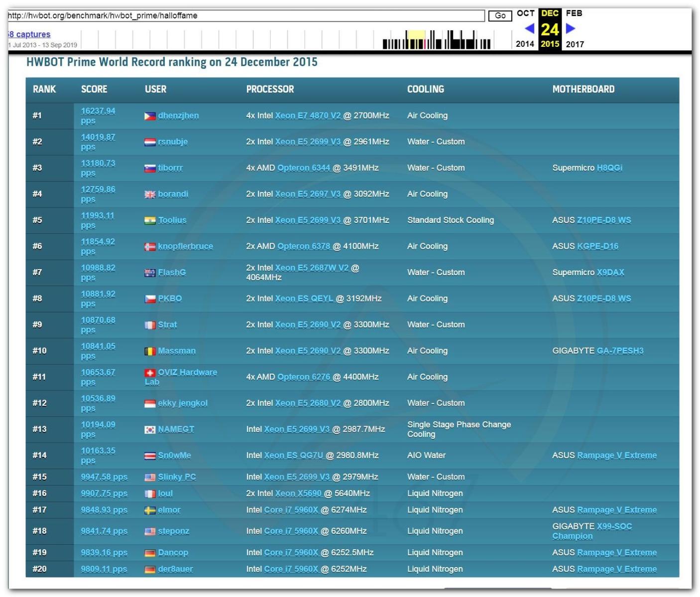This screenshot has height=597, width=700.
Task: Click the Belgium flag beside Massman
Action: point(150,351)
